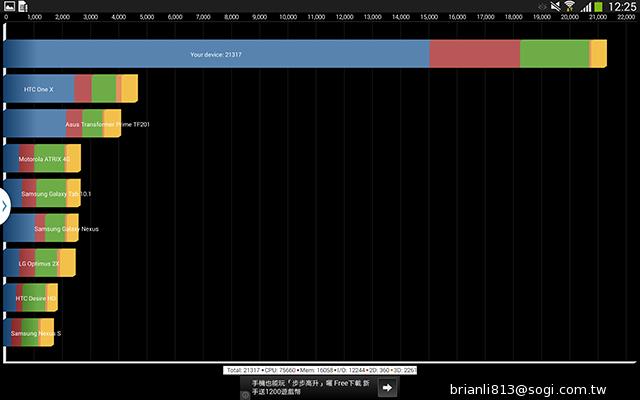Screen dimensions: 640x400
Task: Tap the total score summary line
Action: click(319, 370)
